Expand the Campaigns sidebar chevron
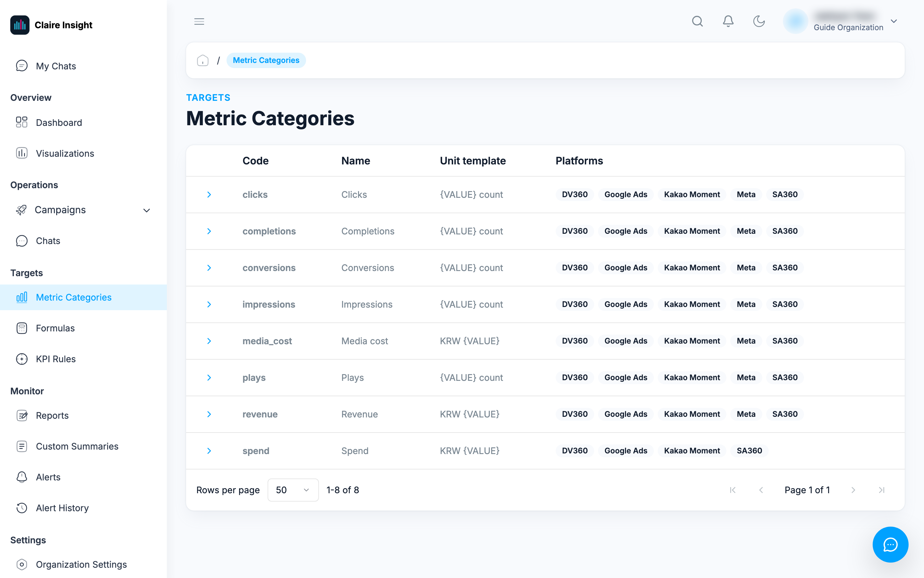924x578 pixels. pos(147,210)
